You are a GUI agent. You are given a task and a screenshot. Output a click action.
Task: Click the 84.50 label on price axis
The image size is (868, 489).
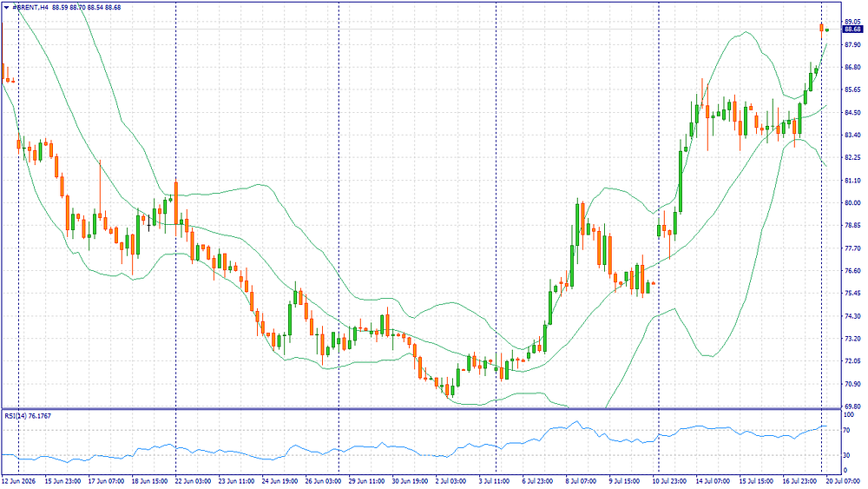pyautogui.click(x=852, y=112)
